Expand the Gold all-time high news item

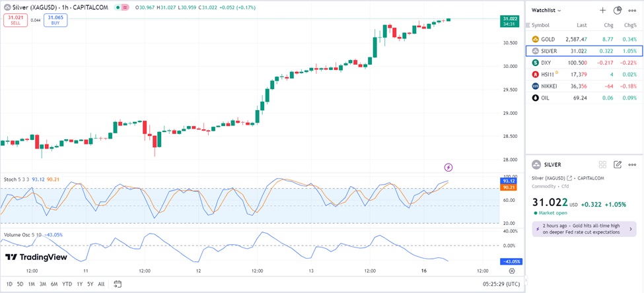[x=584, y=229]
